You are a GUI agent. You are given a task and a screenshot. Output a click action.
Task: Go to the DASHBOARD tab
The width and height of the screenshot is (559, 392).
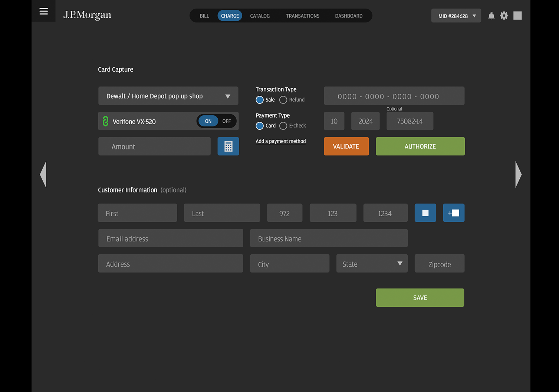(349, 16)
